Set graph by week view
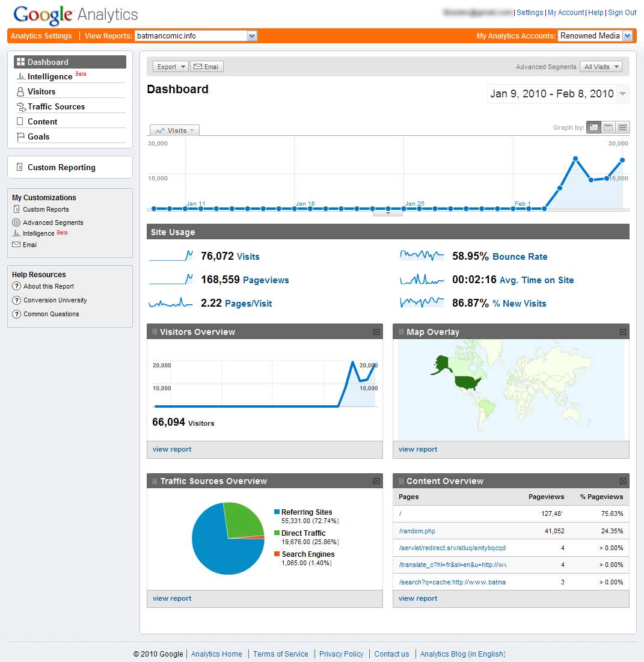Viewport: 644px width, 662px height. pyautogui.click(x=609, y=127)
